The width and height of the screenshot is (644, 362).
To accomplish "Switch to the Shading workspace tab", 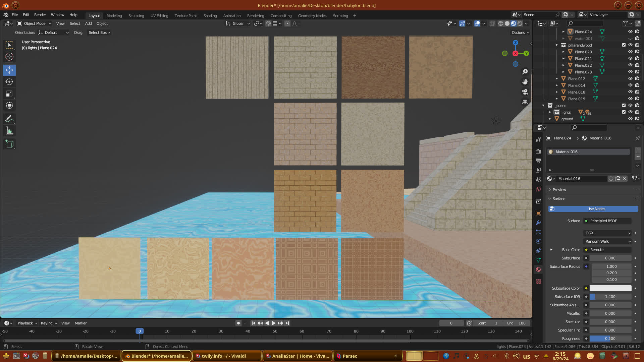I will [x=210, y=16].
